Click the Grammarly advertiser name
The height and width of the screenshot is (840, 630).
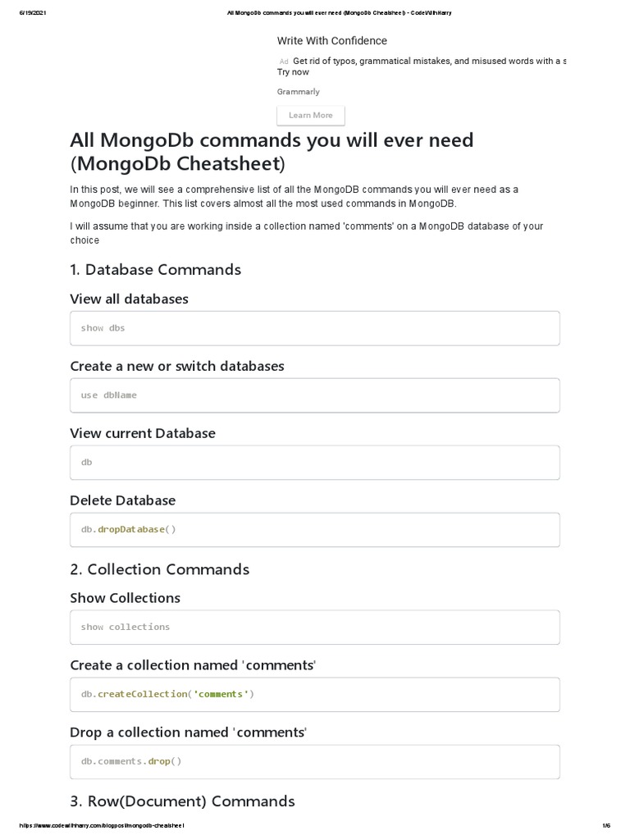[299, 92]
